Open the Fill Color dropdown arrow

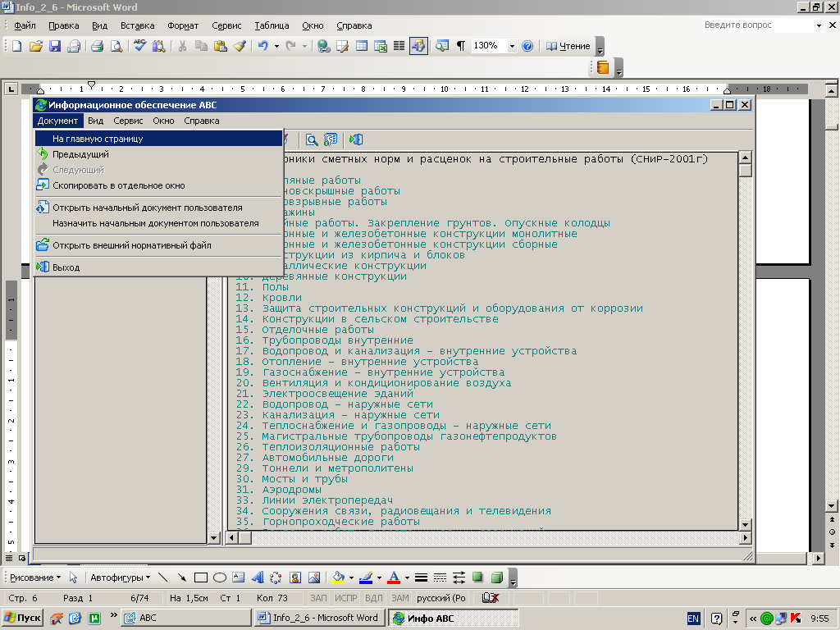[x=351, y=577]
